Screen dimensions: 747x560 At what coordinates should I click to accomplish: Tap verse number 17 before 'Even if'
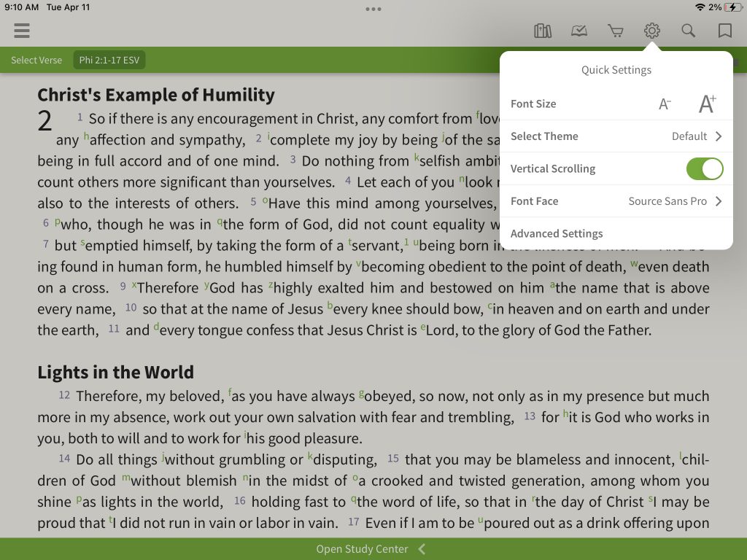pyautogui.click(x=354, y=521)
